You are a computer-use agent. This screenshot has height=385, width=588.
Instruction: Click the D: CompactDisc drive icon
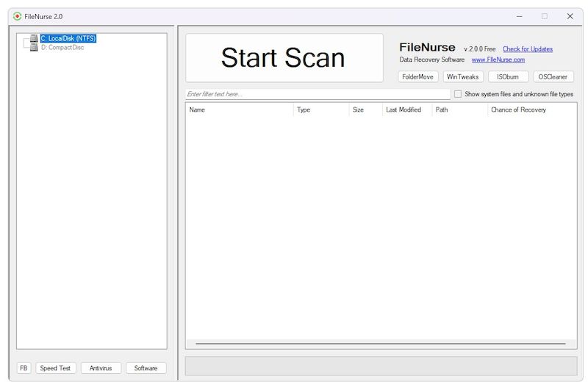pyautogui.click(x=34, y=48)
